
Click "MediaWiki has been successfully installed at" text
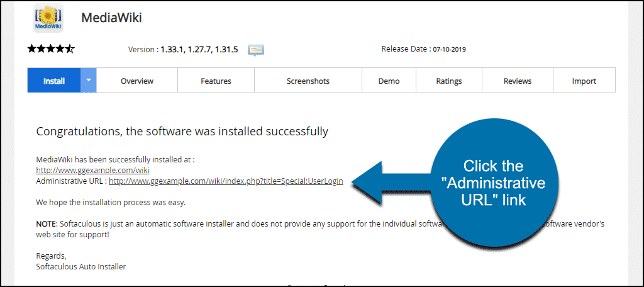[x=116, y=159]
